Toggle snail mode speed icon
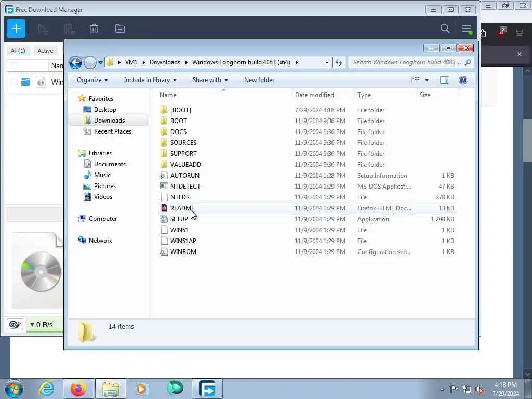Image resolution: width=532 pixels, height=399 pixels. click(x=15, y=325)
